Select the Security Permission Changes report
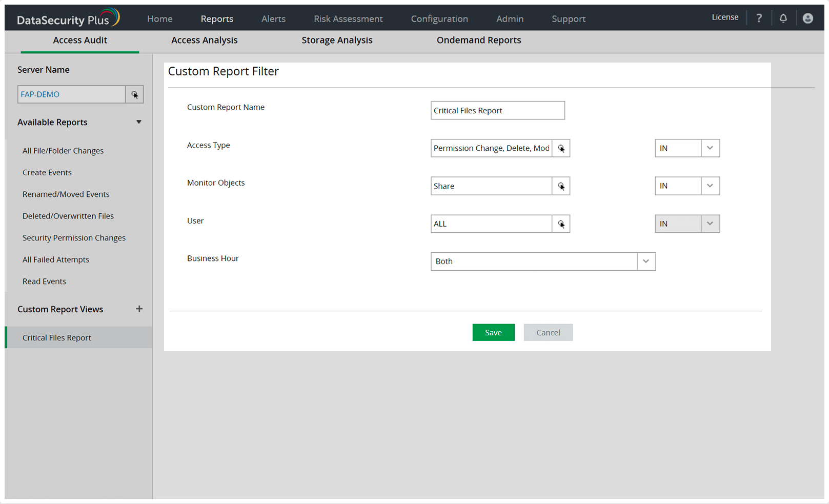 point(74,237)
